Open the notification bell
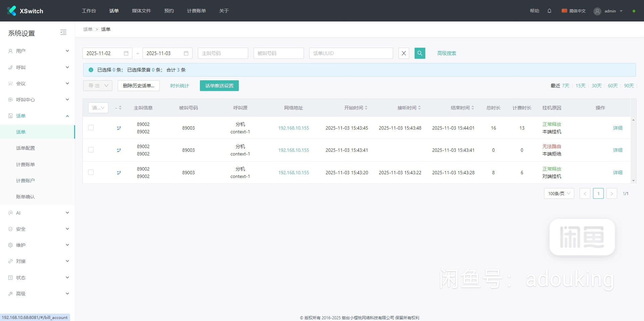 point(549,11)
